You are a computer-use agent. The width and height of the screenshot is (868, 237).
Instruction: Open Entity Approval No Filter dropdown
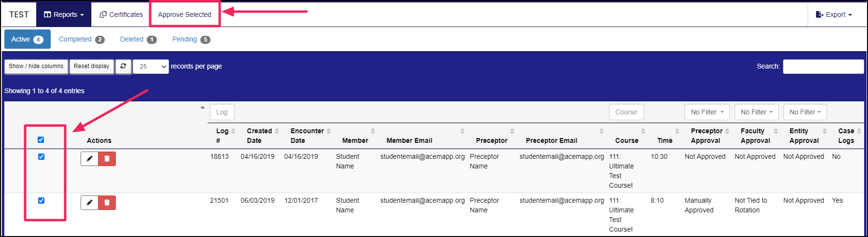805,112
